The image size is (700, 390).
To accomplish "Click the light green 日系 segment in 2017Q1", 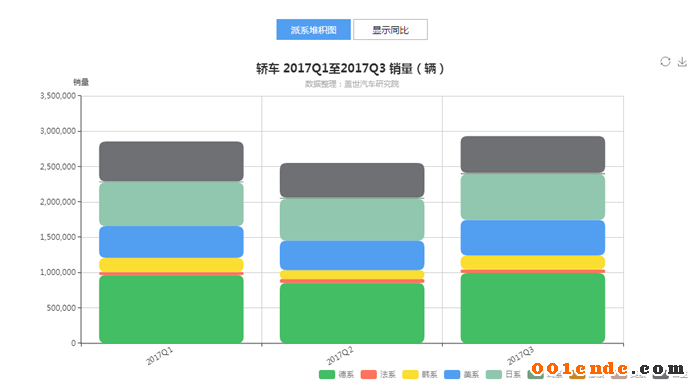I will coord(171,204).
